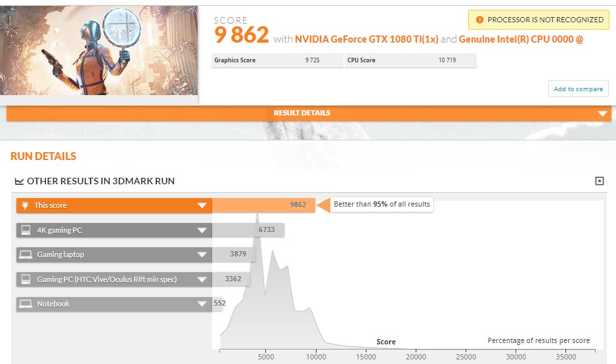Screen dimensions: 616x364
Task: Click the CPU Score value 10 719
Action: pos(447,60)
